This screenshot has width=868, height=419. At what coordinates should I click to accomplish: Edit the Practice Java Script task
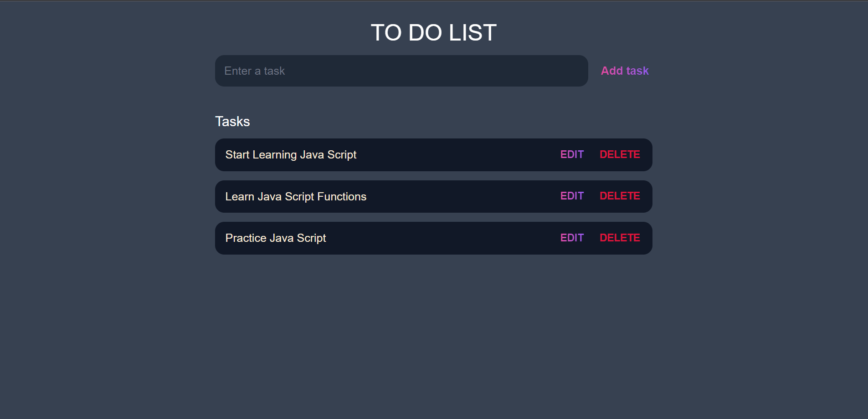tap(572, 237)
